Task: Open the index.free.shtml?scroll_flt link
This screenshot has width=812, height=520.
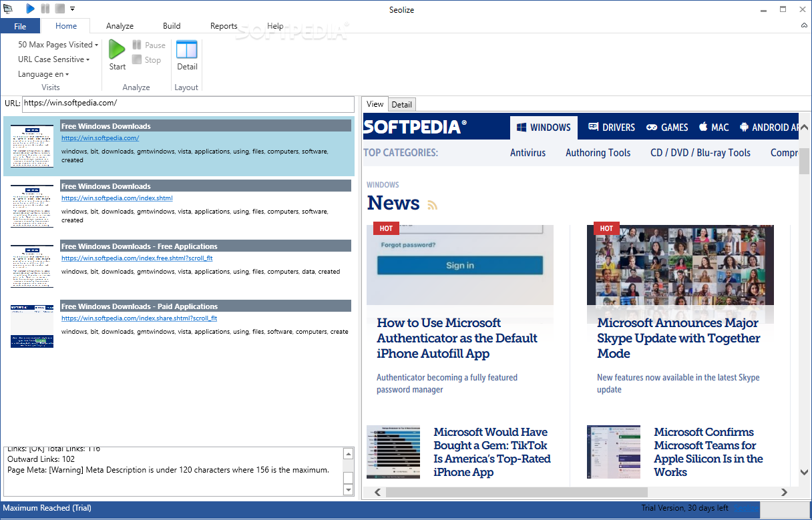Action: click(137, 258)
